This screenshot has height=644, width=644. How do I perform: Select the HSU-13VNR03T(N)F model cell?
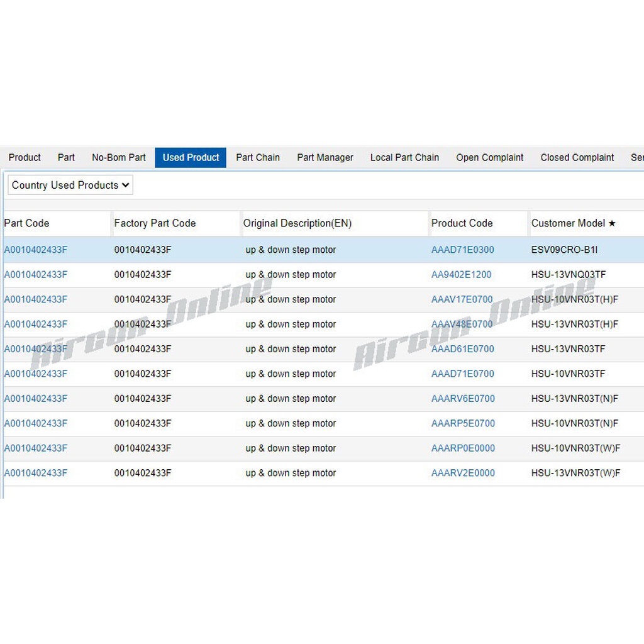[x=575, y=399]
